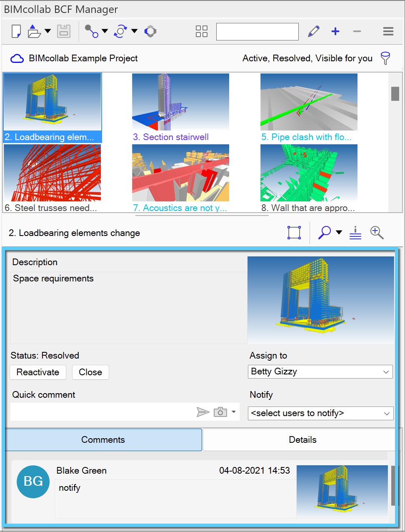Click the BIMcollab Example Project name
The height and width of the screenshot is (532, 405).
pos(83,58)
